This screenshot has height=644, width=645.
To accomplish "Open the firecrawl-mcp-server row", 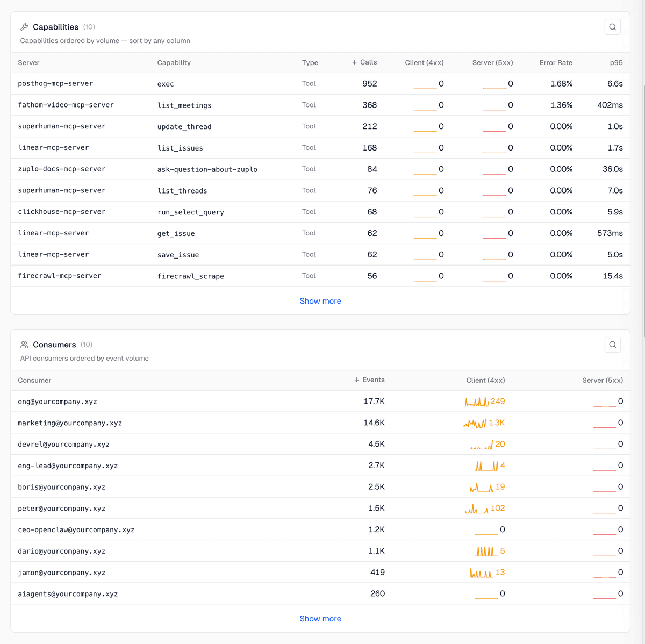I will click(x=320, y=276).
